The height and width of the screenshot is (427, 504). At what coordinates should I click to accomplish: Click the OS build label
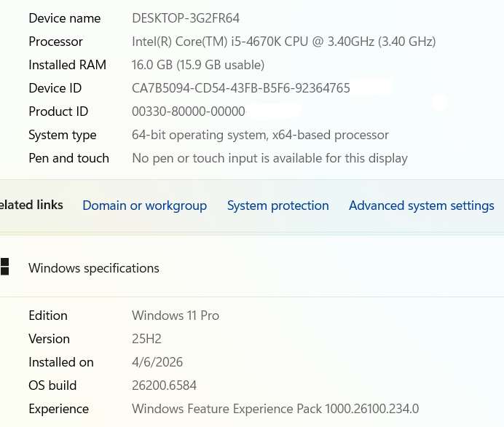pyautogui.click(x=52, y=385)
